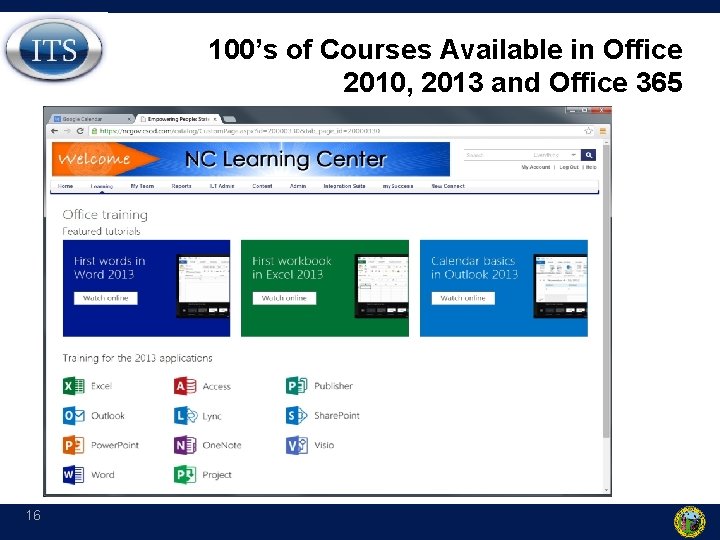This screenshot has height=540, width=720.
Task: Close the Empowering People tab
Action: point(215,119)
